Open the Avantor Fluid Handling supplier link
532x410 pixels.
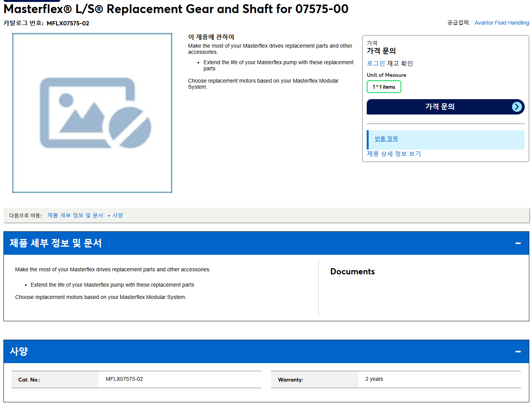[502, 23]
